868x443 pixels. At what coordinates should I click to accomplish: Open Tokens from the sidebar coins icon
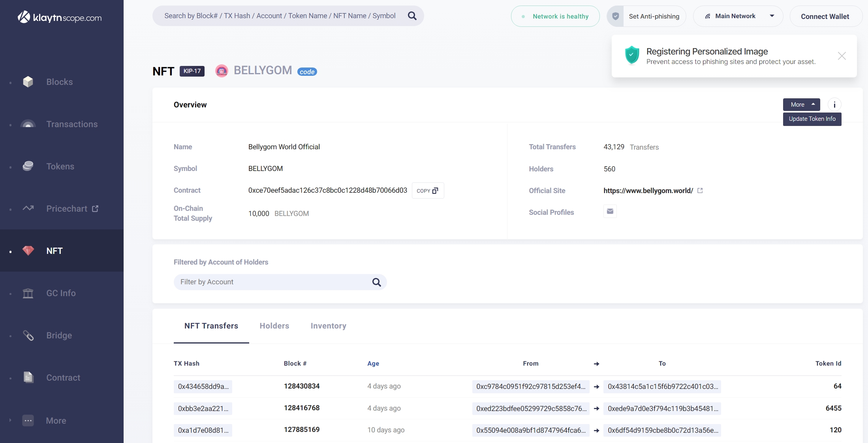tap(28, 166)
